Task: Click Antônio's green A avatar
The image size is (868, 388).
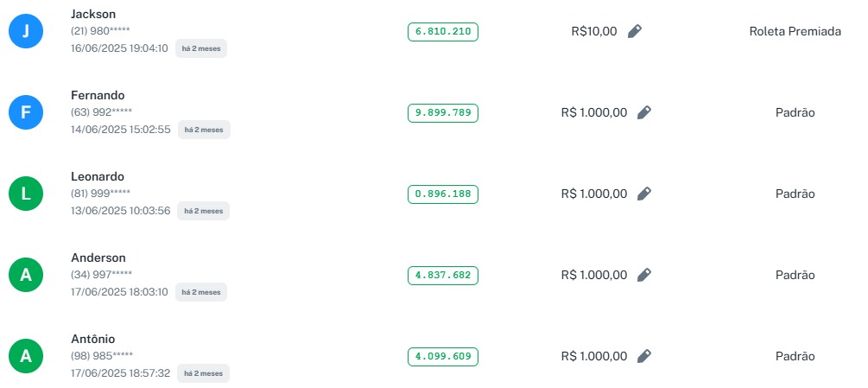Action: point(25,356)
